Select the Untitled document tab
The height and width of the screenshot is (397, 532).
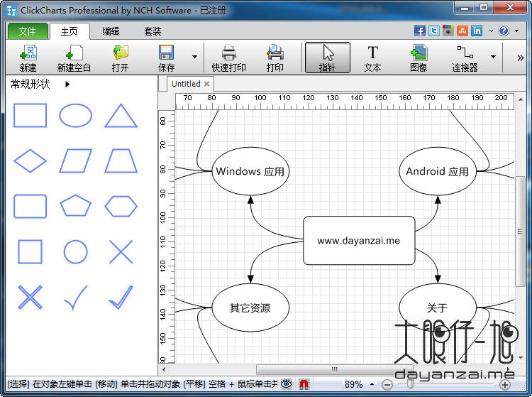click(186, 84)
